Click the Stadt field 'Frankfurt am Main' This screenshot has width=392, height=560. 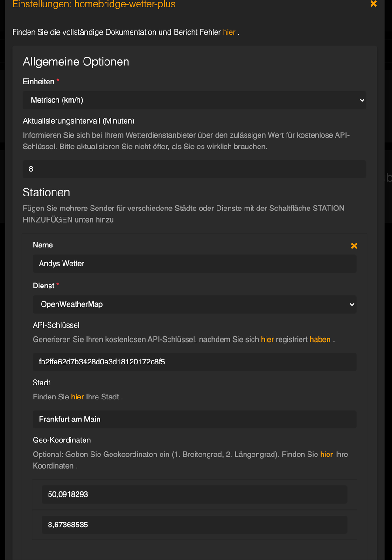[194, 419]
